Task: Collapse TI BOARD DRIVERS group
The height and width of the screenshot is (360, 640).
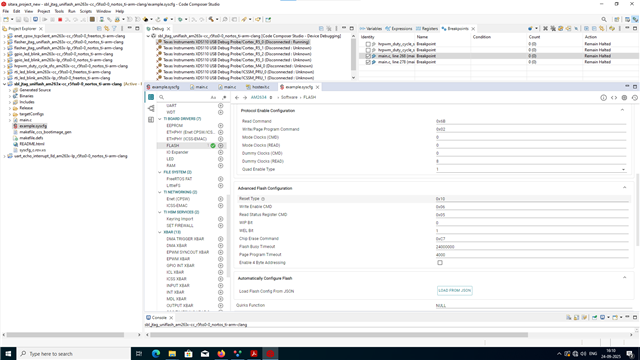Action: (x=160, y=119)
